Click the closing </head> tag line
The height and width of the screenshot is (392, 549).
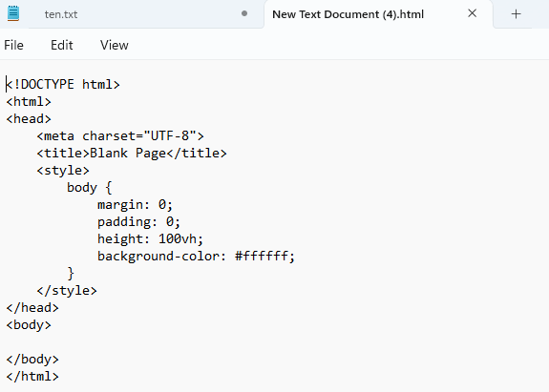(32, 307)
